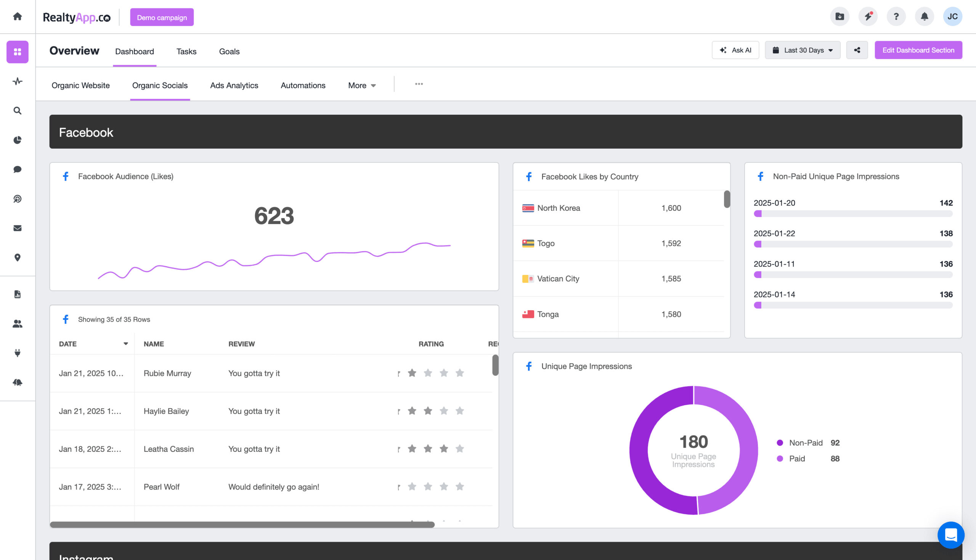Click the 180 Unique Page Impressions donut center
976x560 pixels.
pyautogui.click(x=693, y=450)
